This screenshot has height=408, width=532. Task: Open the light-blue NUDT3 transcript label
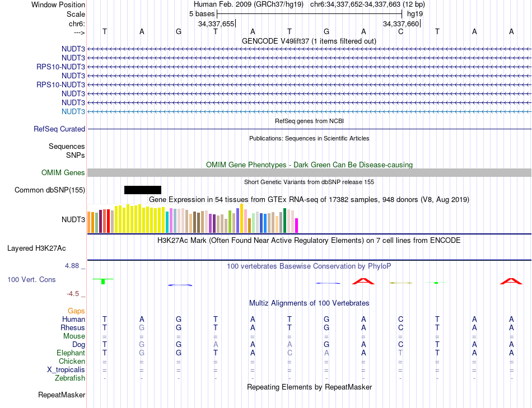click(x=73, y=111)
